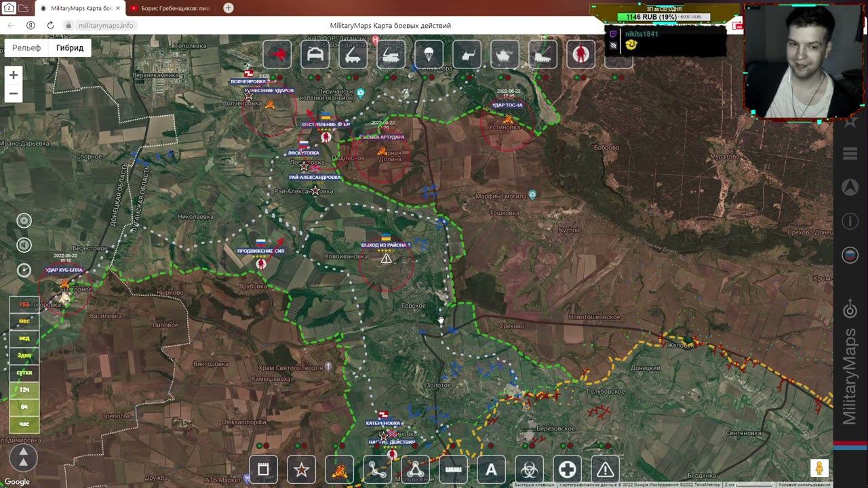Open a new browser tab

point(229,8)
